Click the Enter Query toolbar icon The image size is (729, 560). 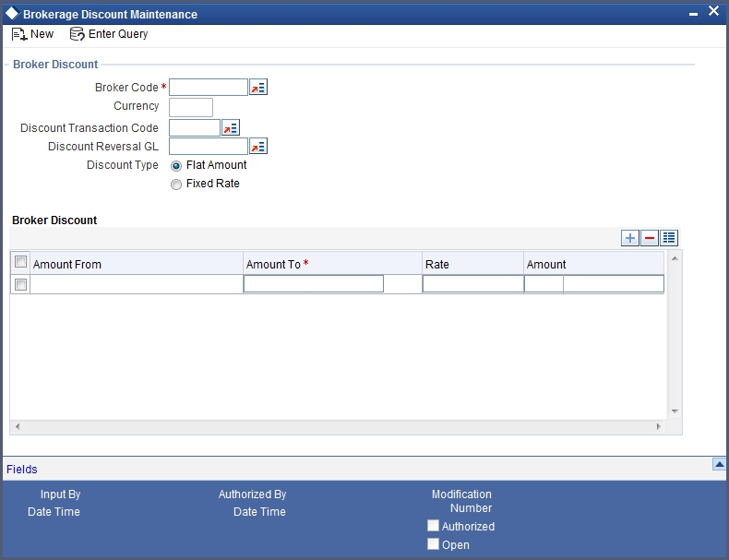(77, 34)
